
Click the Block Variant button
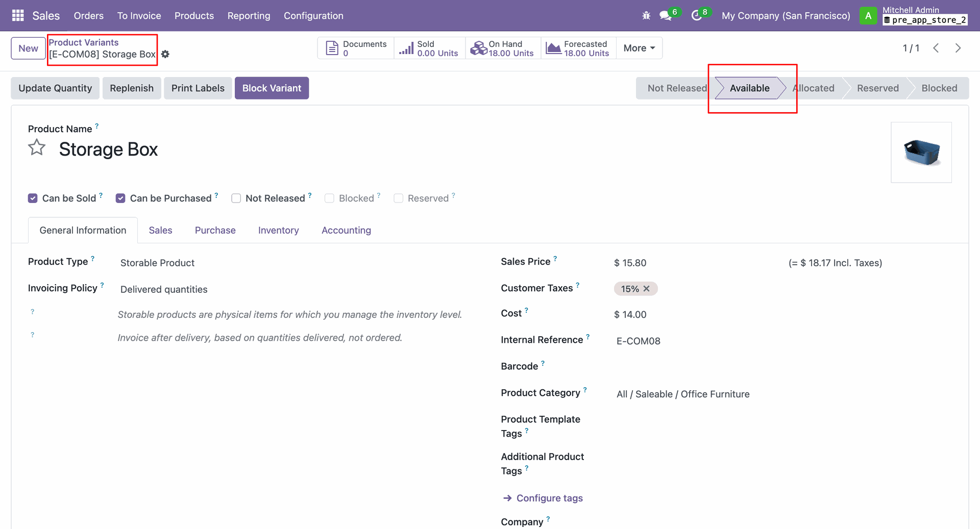[272, 88]
